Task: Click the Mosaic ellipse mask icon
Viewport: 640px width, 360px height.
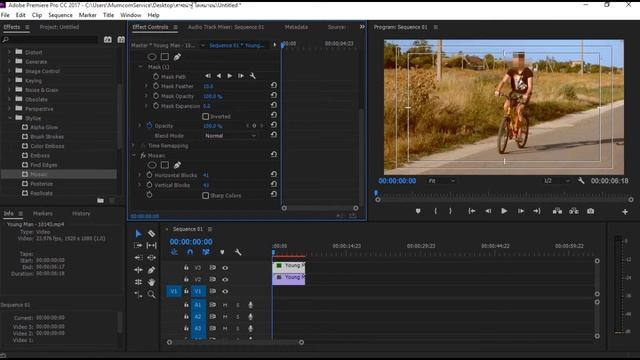Action: 152,165
